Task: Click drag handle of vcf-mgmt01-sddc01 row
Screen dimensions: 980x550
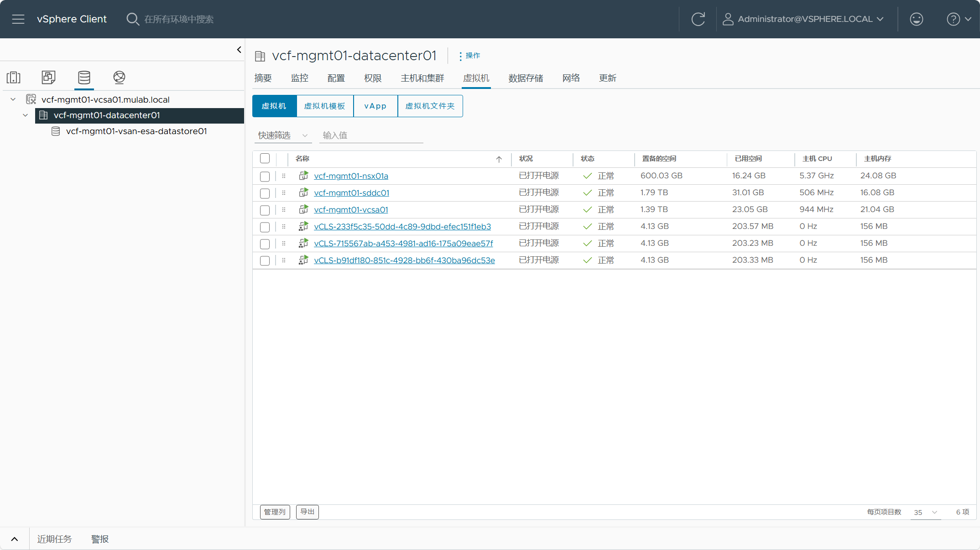Action: 284,192
